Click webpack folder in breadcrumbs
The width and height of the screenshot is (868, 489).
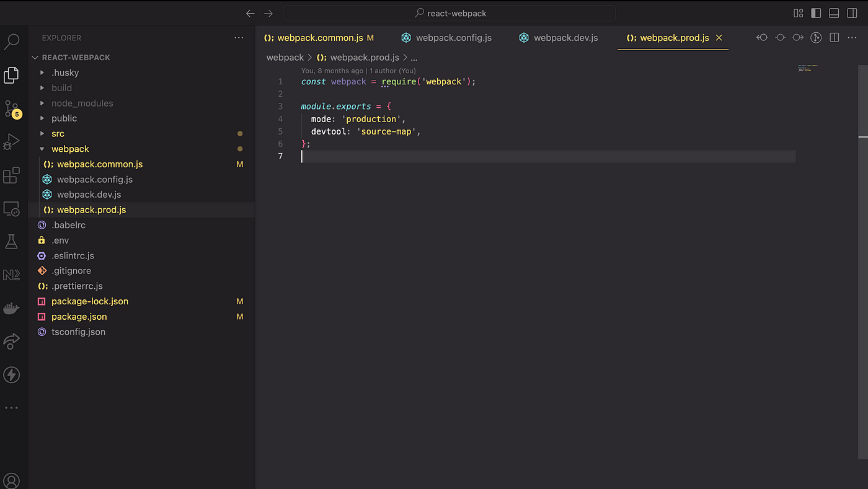(x=285, y=57)
